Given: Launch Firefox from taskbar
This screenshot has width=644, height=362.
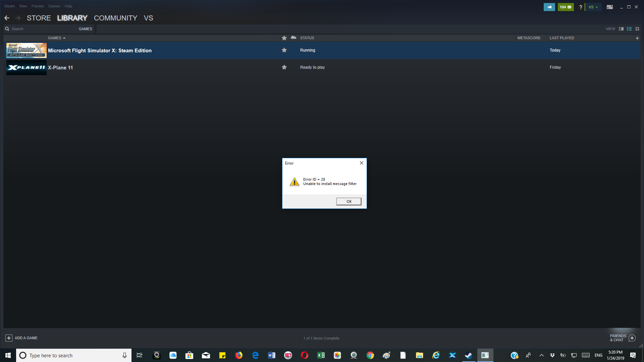Looking at the screenshot, I should click(239, 355).
